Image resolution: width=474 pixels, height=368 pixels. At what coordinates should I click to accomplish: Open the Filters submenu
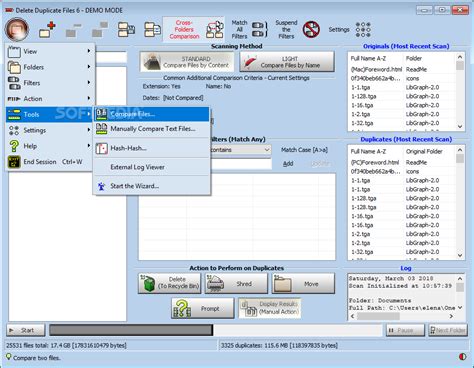(49, 83)
